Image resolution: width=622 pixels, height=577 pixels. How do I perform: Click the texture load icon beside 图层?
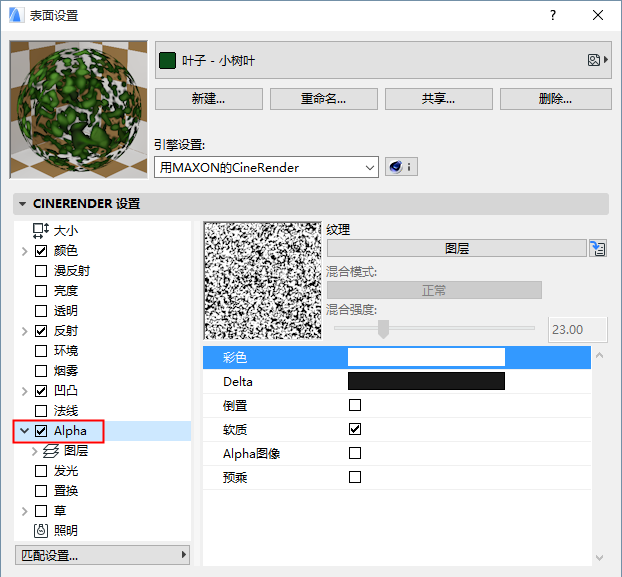pos(598,249)
